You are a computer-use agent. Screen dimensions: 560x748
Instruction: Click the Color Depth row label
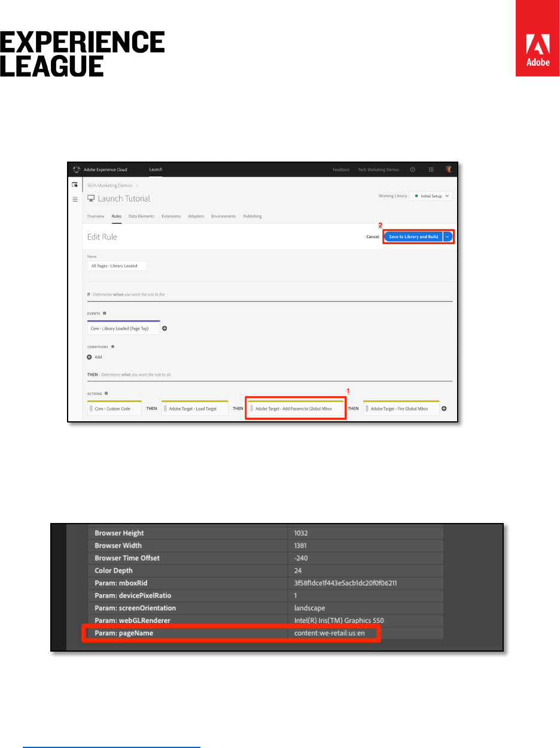click(x=114, y=571)
